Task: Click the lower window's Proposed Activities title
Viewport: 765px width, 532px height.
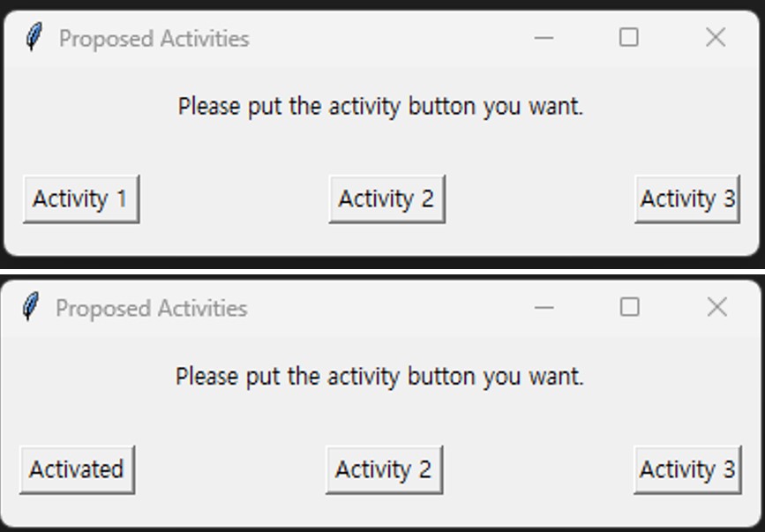Action: pyautogui.click(x=151, y=309)
